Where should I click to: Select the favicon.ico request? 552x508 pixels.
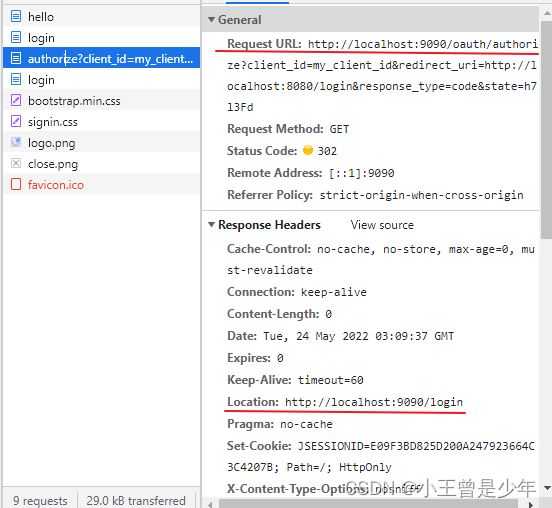[101, 184]
